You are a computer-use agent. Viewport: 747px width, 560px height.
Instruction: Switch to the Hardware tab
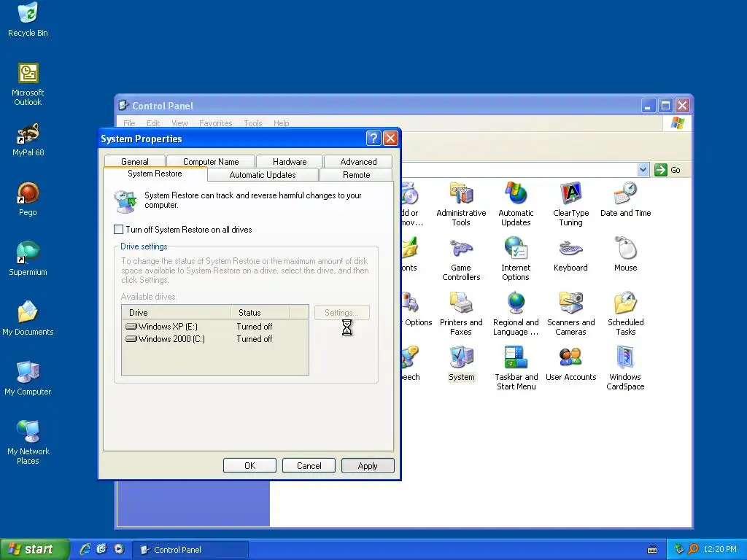[290, 161]
